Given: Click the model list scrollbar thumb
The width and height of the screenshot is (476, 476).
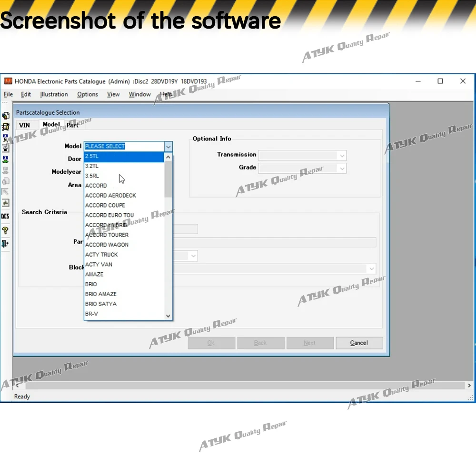Looking at the screenshot, I should pyautogui.click(x=168, y=179).
